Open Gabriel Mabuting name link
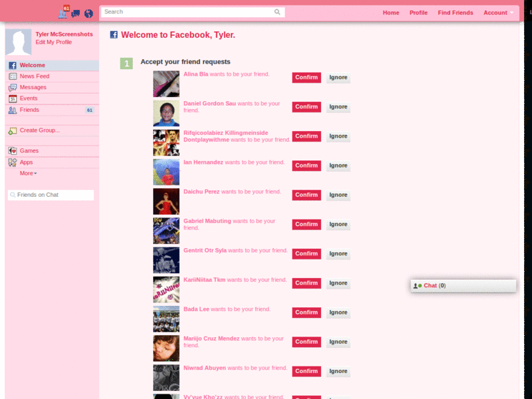 [207, 221]
